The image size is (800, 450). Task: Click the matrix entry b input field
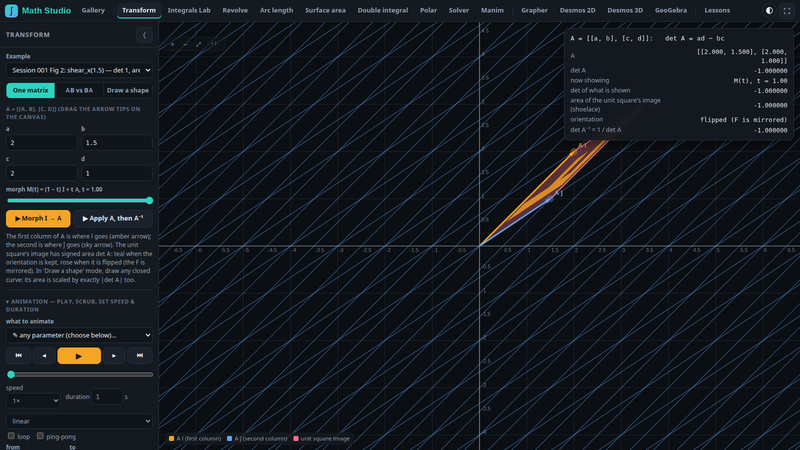click(x=117, y=142)
